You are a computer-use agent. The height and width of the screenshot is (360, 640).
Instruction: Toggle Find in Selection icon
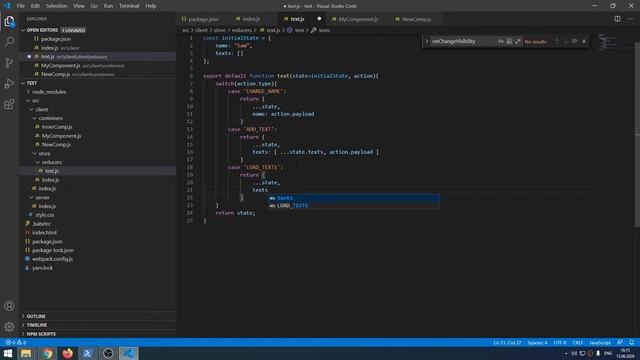click(574, 41)
